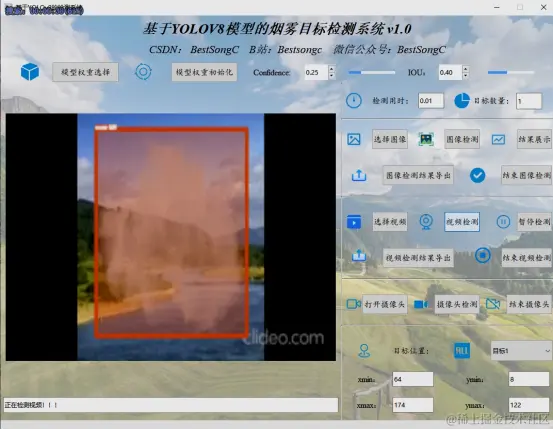Image resolution: width=554 pixels, height=430 pixels.
Task: Click the chart icon beside 结果展示
Action: (498, 139)
